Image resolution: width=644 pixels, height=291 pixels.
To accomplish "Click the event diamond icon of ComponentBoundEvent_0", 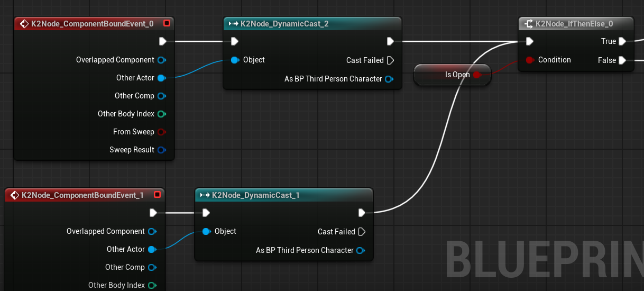I will pos(23,23).
